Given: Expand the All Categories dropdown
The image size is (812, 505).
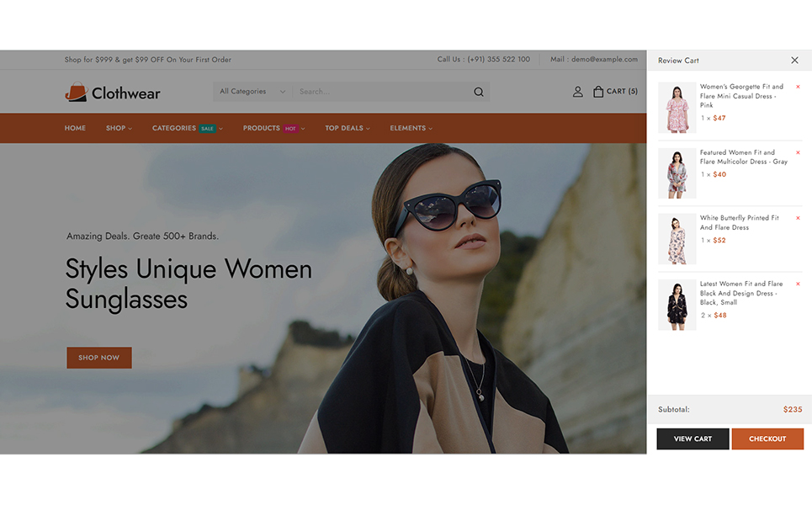Looking at the screenshot, I should coord(252,92).
